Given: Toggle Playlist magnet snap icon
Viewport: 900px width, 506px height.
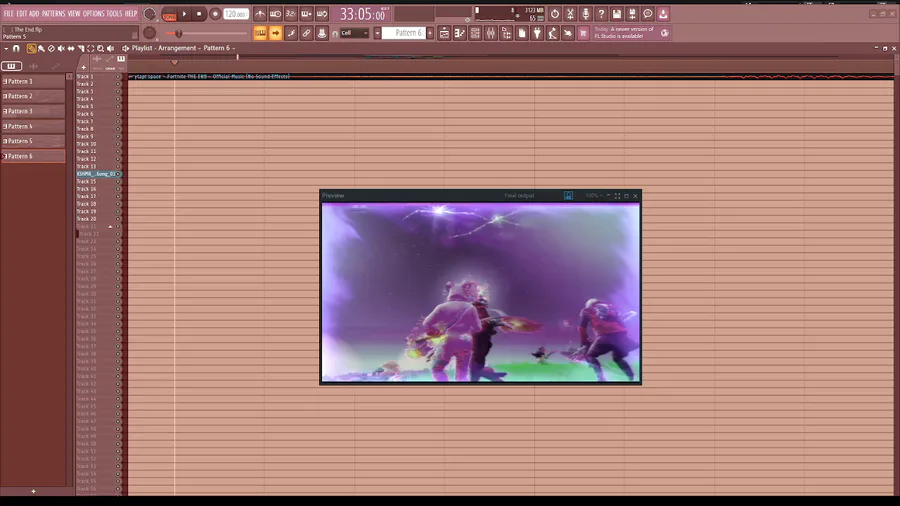Looking at the screenshot, I should click(x=16, y=49).
